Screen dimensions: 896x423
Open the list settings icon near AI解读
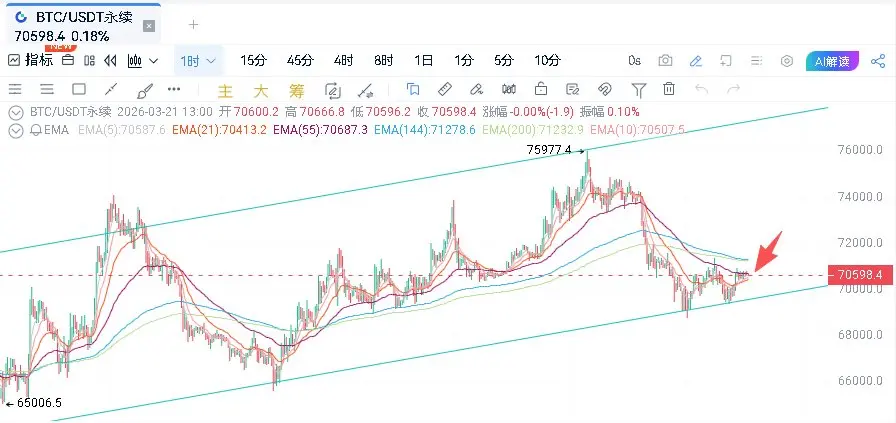point(757,61)
